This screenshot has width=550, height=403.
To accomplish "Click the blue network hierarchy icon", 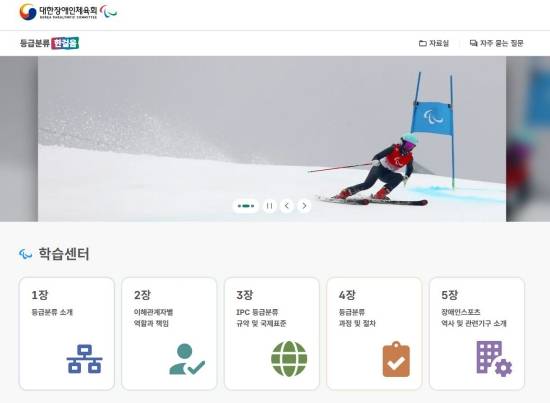I will point(85,358).
